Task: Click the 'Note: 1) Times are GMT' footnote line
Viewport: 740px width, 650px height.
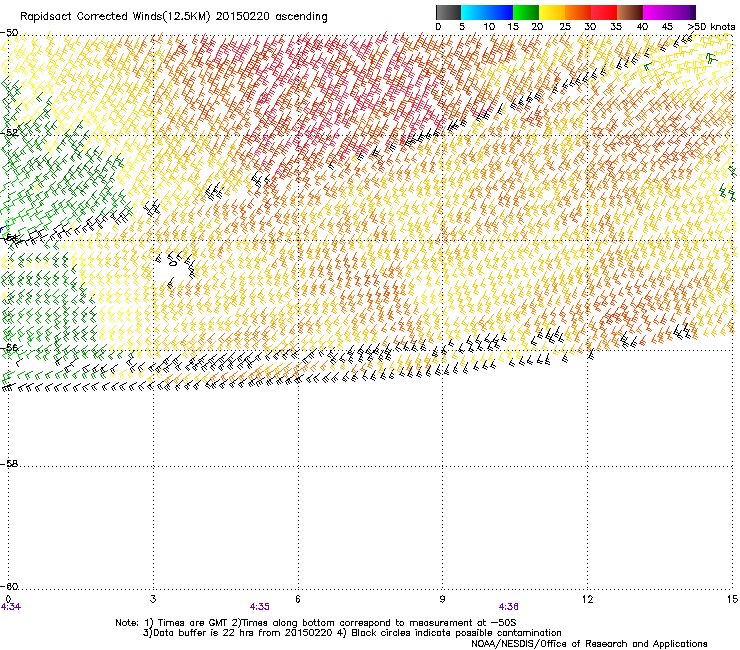Action: pos(316,623)
